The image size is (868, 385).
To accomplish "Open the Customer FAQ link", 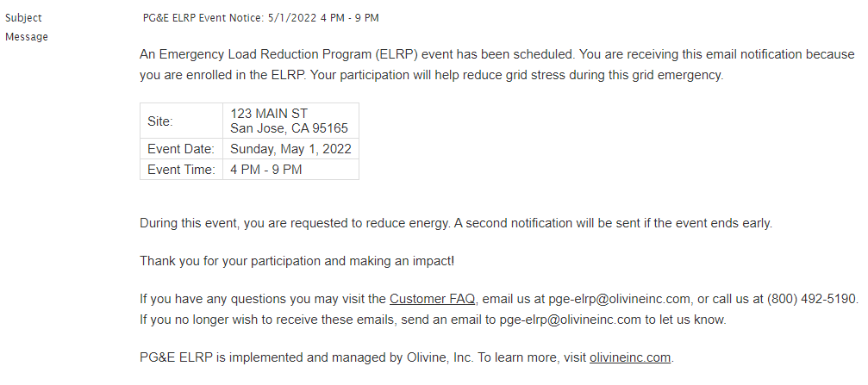I will click(x=432, y=299).
